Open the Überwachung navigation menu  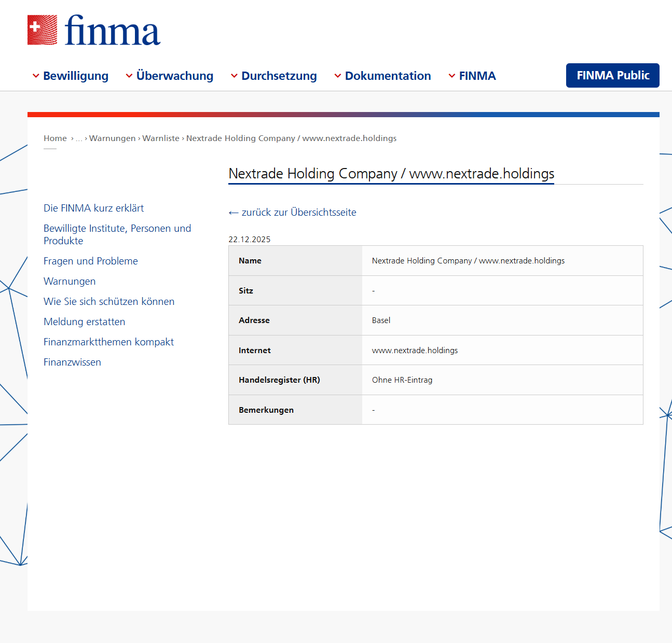pyautogui.click(x=175, y=76)
